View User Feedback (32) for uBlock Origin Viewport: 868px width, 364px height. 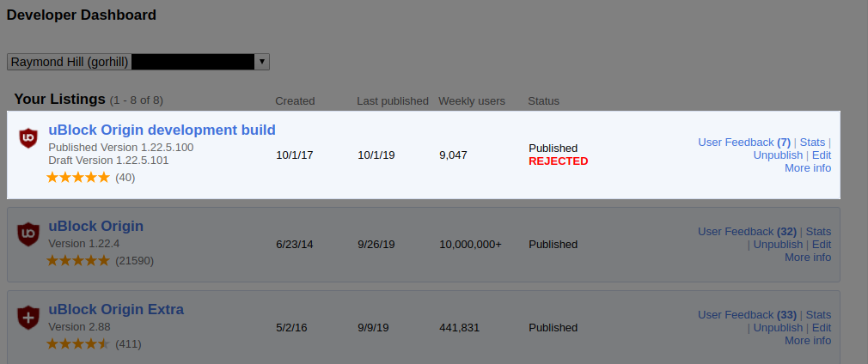tap(747, 232)
